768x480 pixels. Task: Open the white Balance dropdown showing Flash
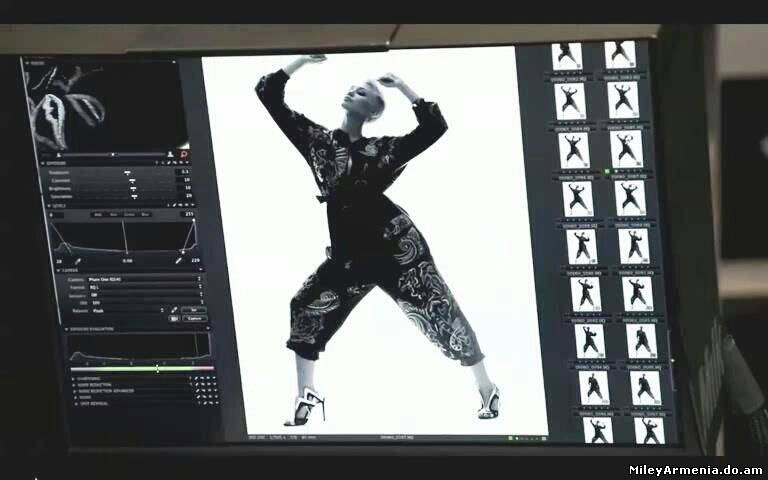128,311
